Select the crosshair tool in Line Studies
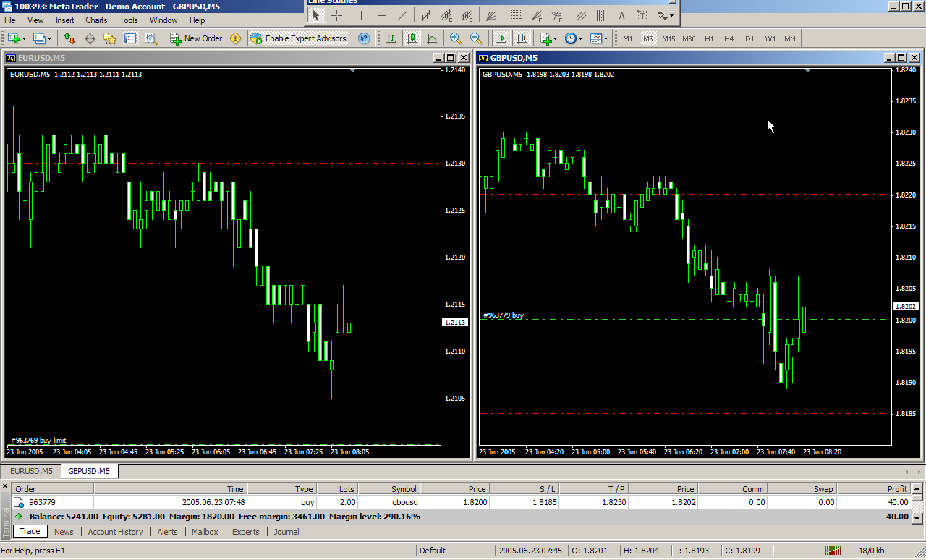926x560 pixels. [337, 15]
